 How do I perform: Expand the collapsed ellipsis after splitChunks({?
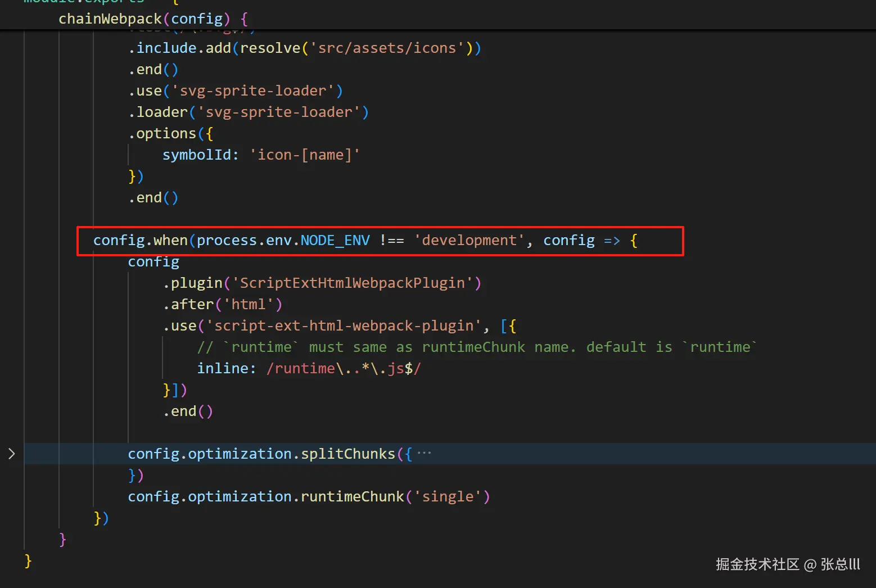(425, 453)
